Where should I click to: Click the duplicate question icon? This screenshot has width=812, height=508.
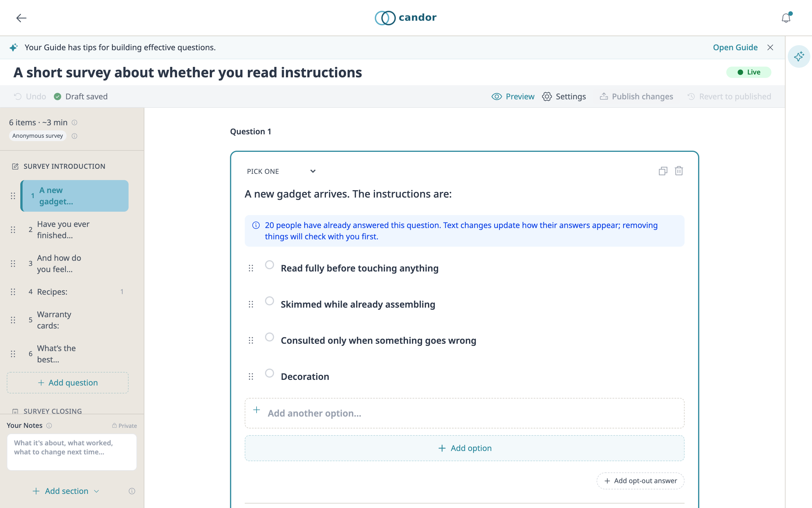point(663,171)
